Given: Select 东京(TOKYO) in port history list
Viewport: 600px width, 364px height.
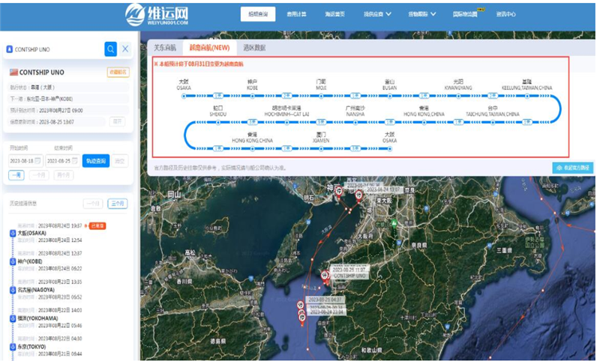Looking at the screenshot, I should pos(31,347).
